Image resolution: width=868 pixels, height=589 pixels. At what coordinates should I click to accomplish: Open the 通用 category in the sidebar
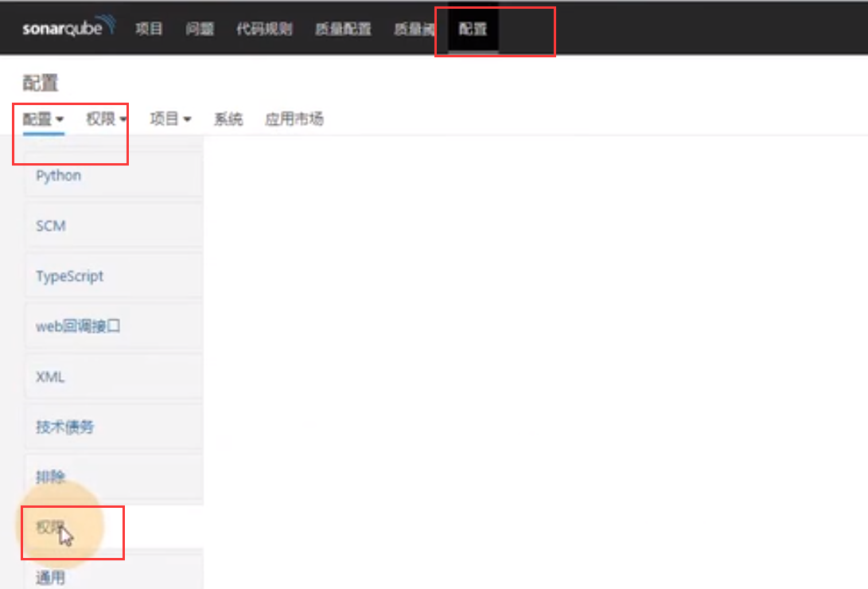(51, 577)
